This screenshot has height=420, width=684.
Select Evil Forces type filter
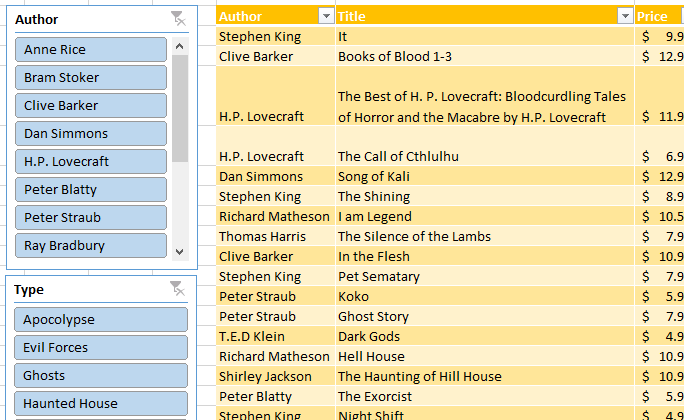click(x=101, y=348)
